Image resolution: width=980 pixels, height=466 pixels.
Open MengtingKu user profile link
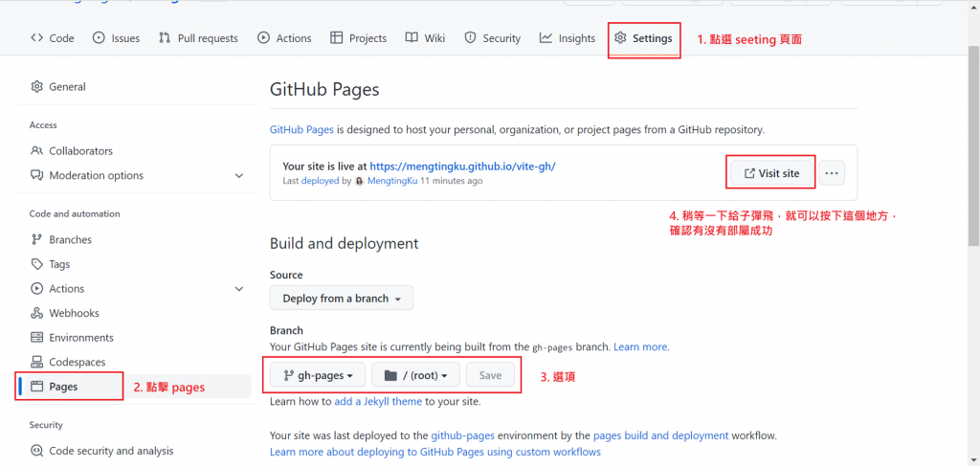pos(392,181)
